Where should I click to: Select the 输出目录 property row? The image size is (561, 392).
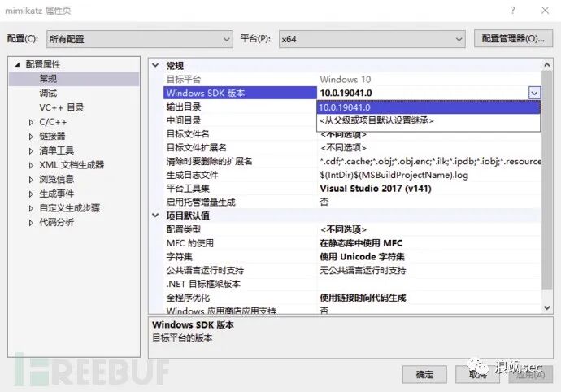click(x=240, y=107)
